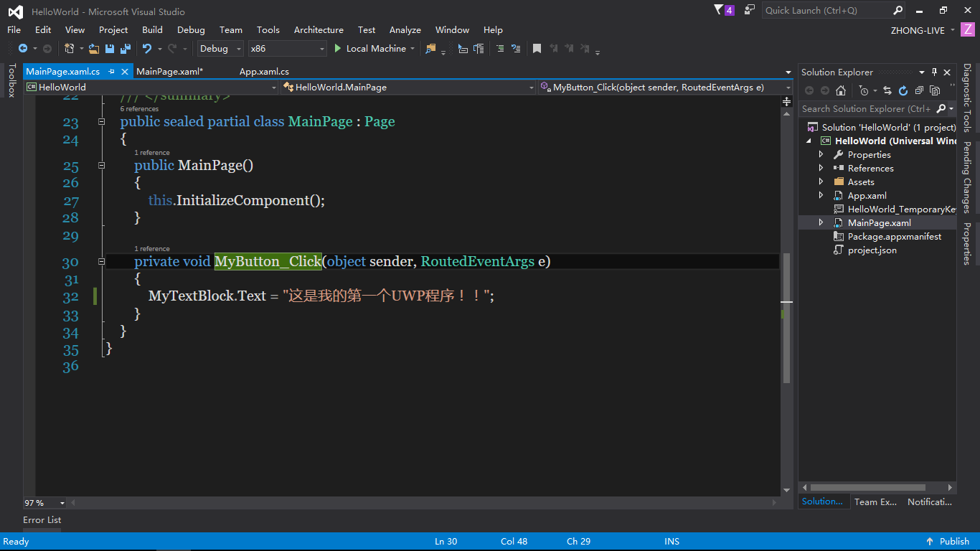Open the Local Machine target dropdown arrow
980x551 pixels.
[x=413, y=49]
